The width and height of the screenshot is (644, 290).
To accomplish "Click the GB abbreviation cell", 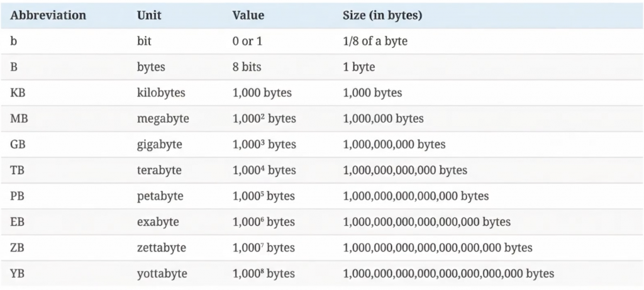I will [x=18, y=144].
